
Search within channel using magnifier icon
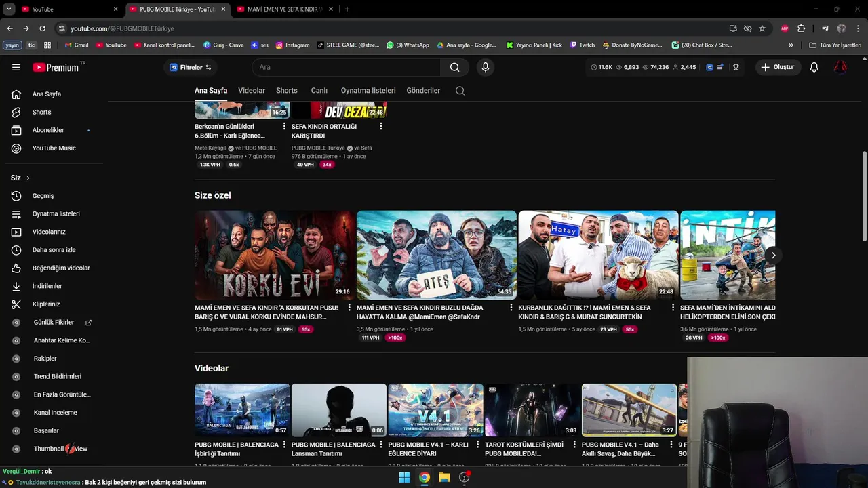[460, 90]
